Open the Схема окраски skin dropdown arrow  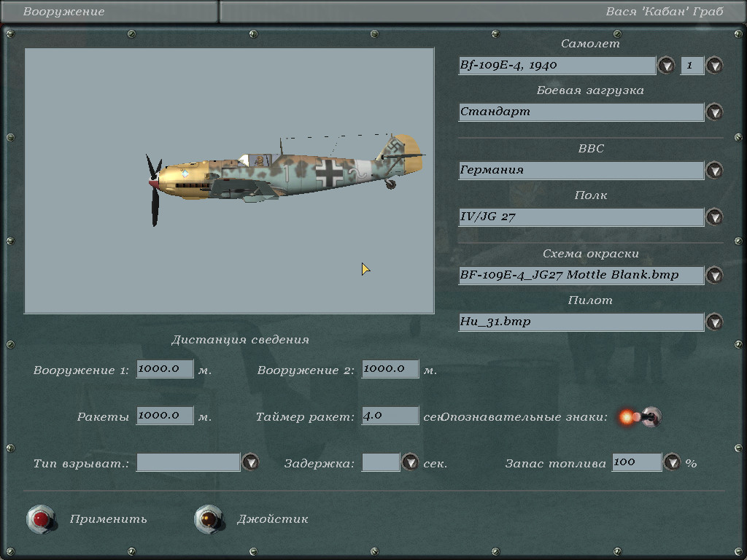pos(714,276)
